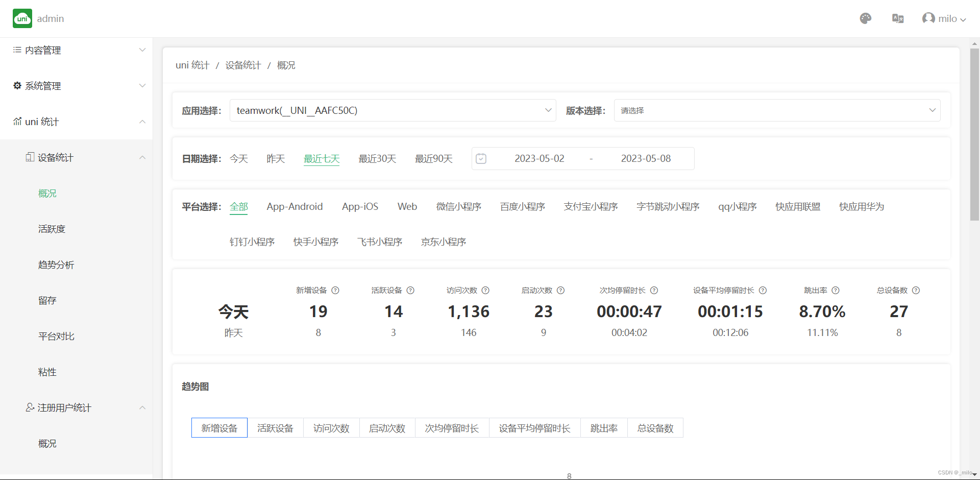Click the language translation icon in header
Image resolution: width=980 pixels, height=480 pixels.
tap(898, 18)
